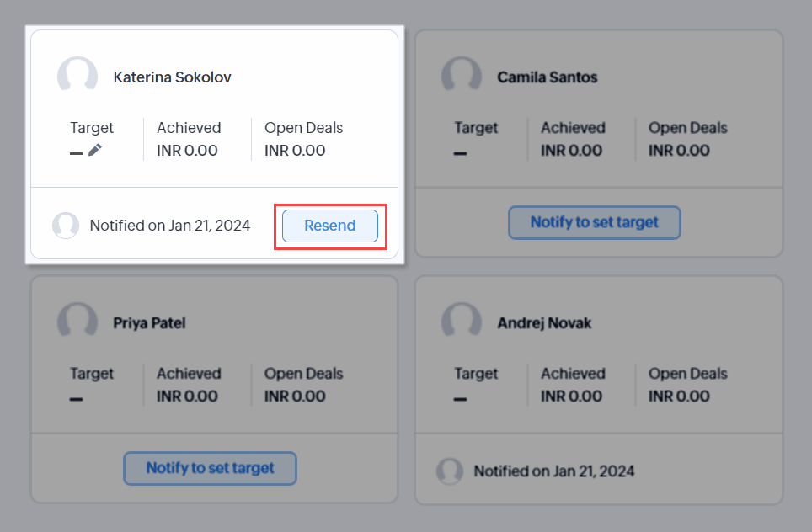Notify Camila Santos to set target
Image resolution: width=812 pixels, height=532 pixels.
tap(595, 223)
